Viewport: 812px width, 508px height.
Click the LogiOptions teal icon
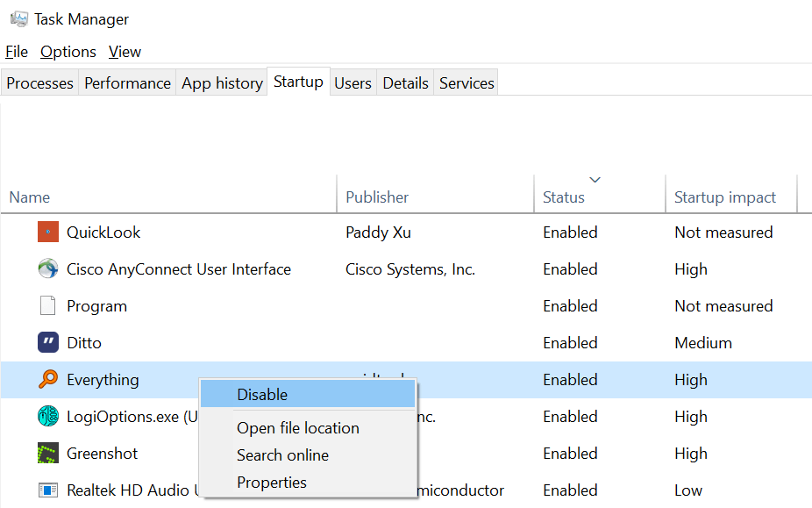point(47,417)
